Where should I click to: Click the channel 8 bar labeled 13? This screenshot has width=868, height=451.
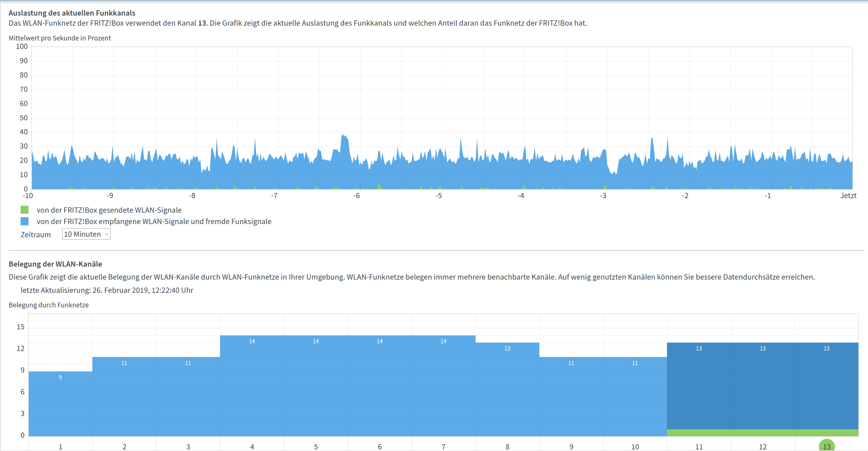click(507, 388)
